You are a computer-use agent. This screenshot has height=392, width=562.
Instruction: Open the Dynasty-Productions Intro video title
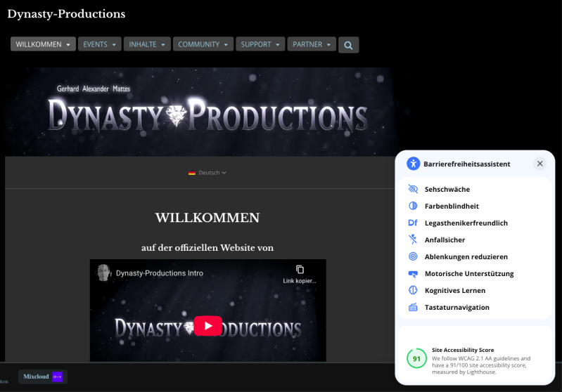tap(160, 273)
